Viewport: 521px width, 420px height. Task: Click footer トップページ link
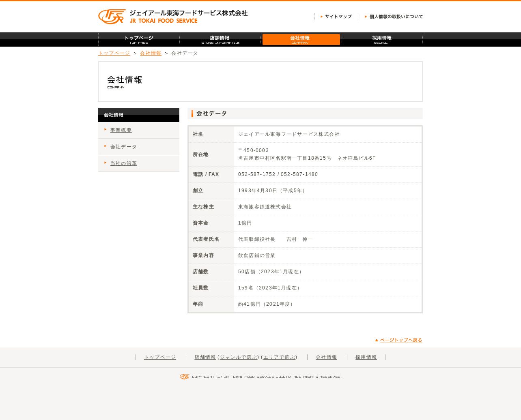(x=160, y=357)
